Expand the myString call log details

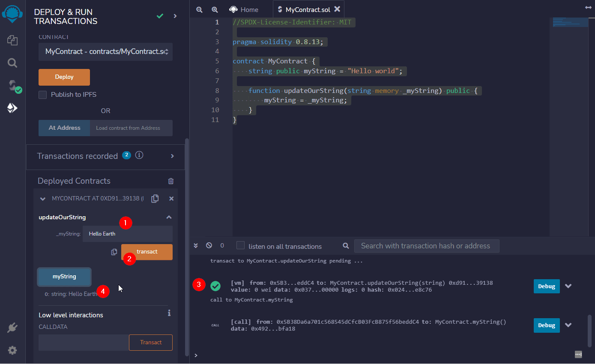(568, 325)
